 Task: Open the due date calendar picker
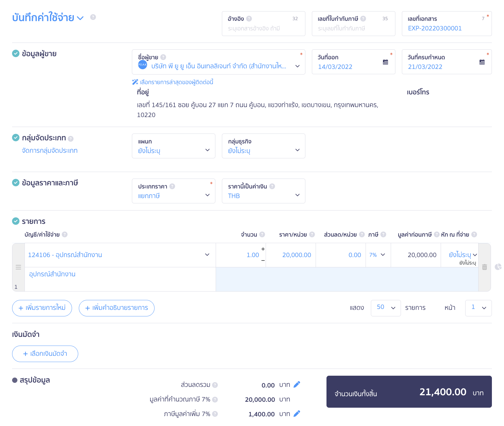482,62
